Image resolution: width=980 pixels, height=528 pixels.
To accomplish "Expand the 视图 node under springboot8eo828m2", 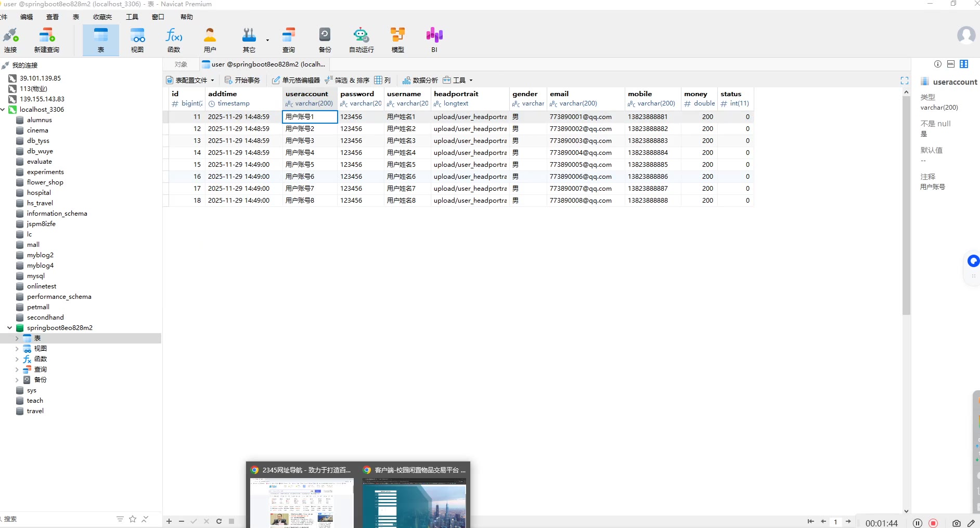I will (x=17, y=349).
